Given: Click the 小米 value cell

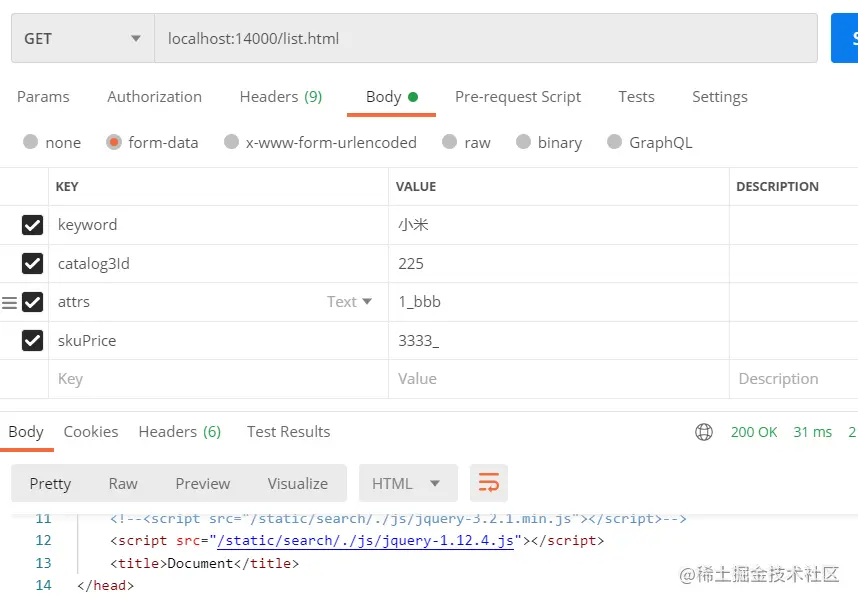Looking at the screenshot, I should (x=559, y=225).
